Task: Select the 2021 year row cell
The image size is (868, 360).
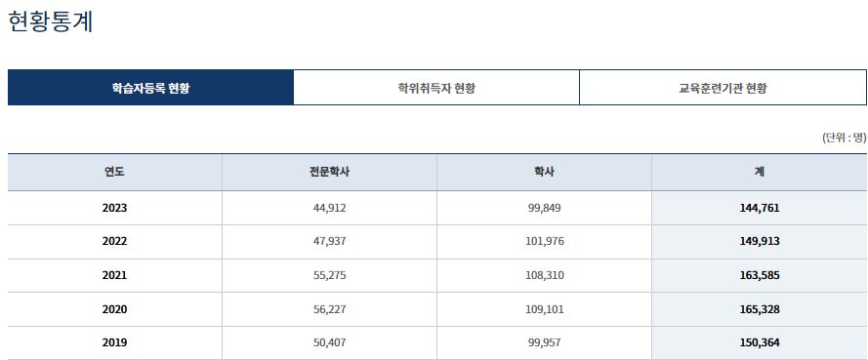Action: [114, 275]
